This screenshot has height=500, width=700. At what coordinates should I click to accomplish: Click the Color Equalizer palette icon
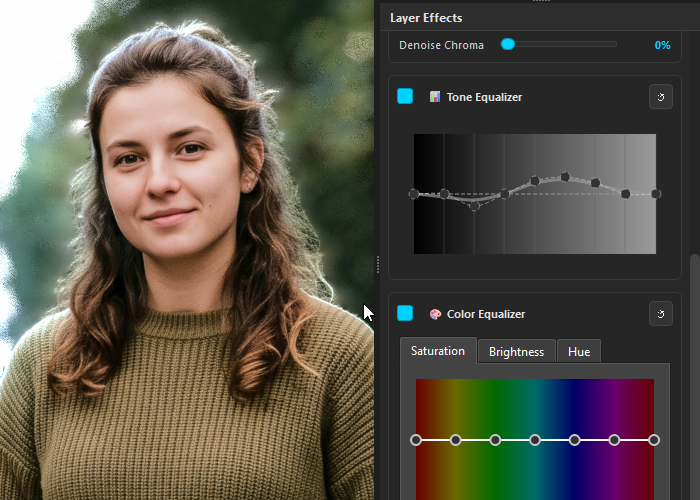pos(435,314)
